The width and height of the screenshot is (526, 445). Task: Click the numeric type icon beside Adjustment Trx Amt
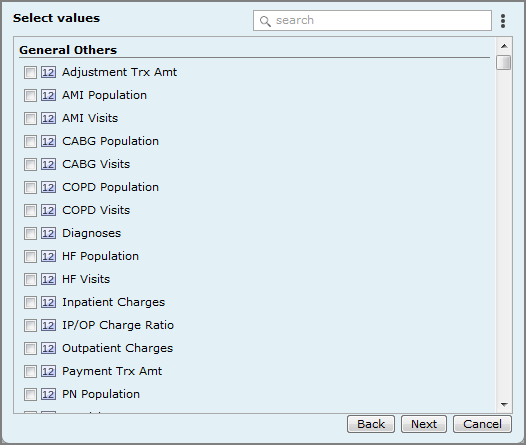point(48,72)
